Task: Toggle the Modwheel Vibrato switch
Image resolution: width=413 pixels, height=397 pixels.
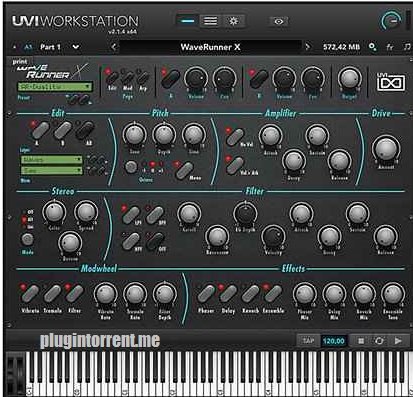Action: pos(30,293)
